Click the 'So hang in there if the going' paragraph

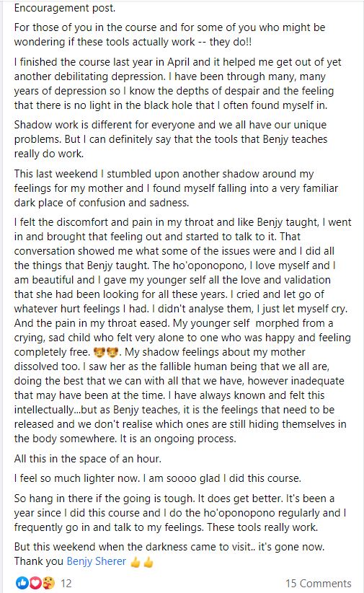pyautogui.click(x=180, y=513)
